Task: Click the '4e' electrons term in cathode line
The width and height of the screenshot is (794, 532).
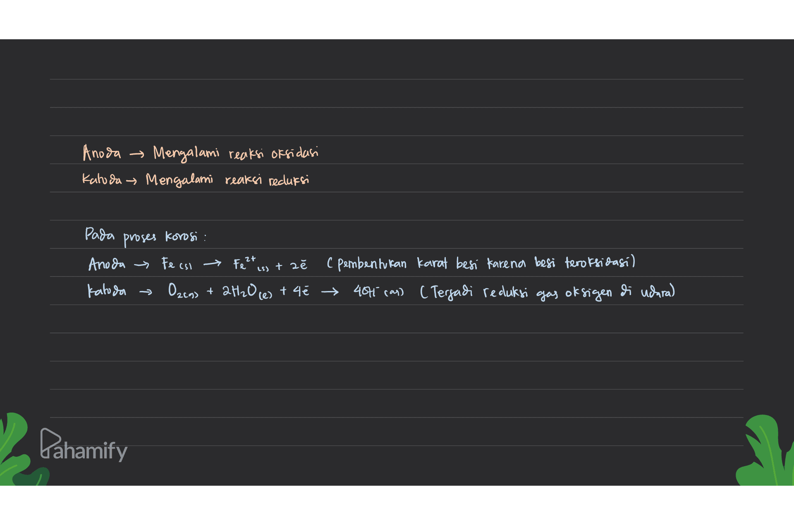Action: coord(301,292)
